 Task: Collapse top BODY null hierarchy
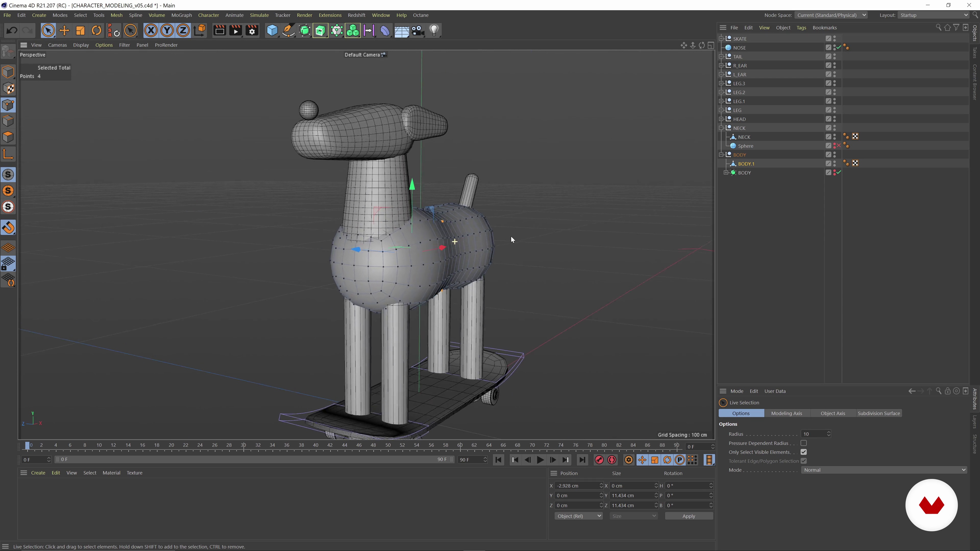point(721,155)
